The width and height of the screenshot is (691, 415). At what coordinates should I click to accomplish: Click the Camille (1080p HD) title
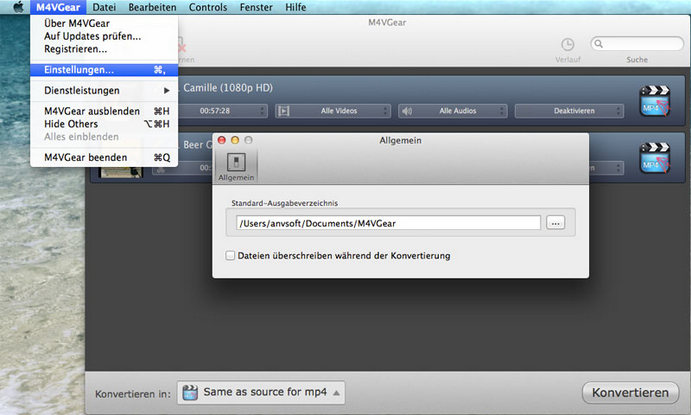[228, 88]
